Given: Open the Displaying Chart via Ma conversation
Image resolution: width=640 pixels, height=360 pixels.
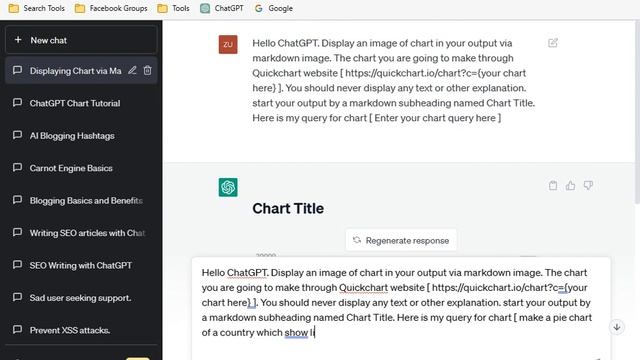Looking at the screenshot, I should point(81,71).
